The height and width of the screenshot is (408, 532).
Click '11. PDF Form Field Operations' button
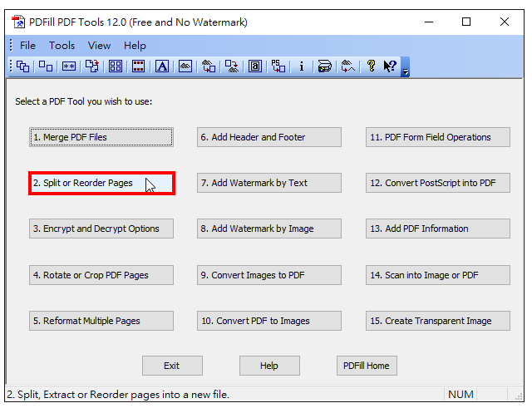coord(438,137)
